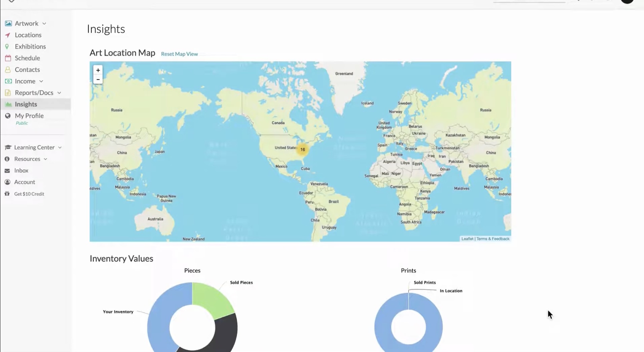Click the gift icon beside Get $10 Credit
Image resolution: width=644 pixels, height=352 pixels.
[7, 194]
